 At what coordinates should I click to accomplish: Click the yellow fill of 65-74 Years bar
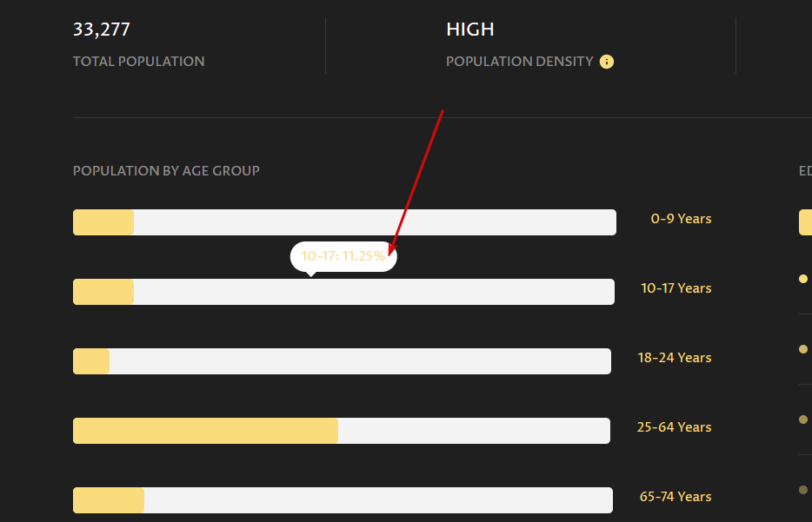(x=109, y=499)
